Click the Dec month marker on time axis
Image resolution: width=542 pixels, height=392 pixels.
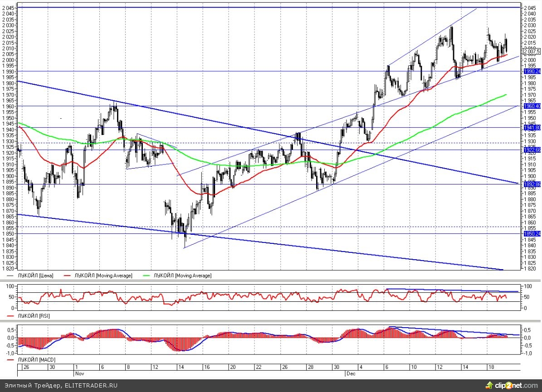click(x=350, y=373)
